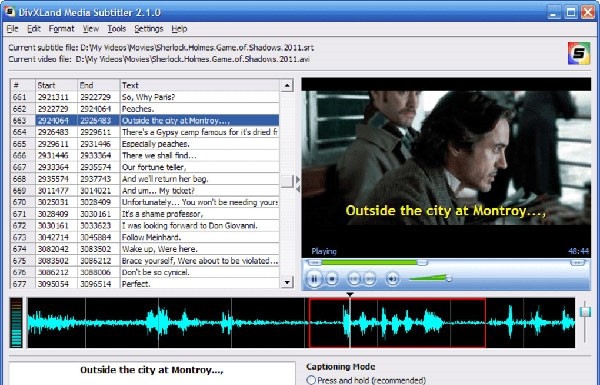Viewport: 600px width, 385px height.
Task: Minimize the DivXLand Media Subtitler window
Action: pyautogui.click(x=554, y=12)
